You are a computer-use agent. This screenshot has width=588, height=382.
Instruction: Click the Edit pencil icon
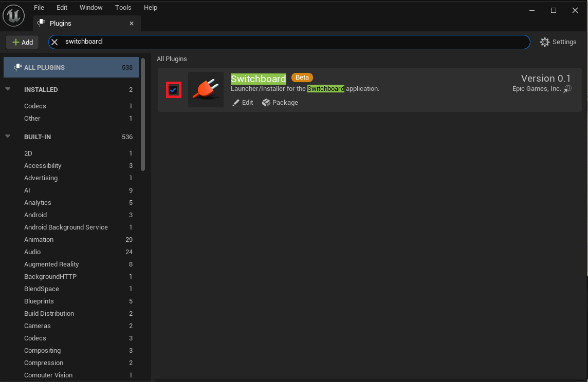[235, 103]
